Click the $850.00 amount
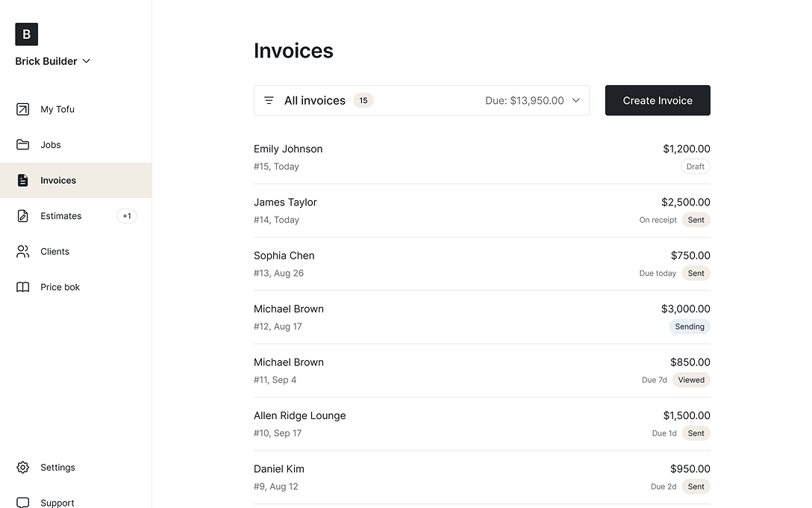Viewport: 812px width, 508px height. point(690,362)
